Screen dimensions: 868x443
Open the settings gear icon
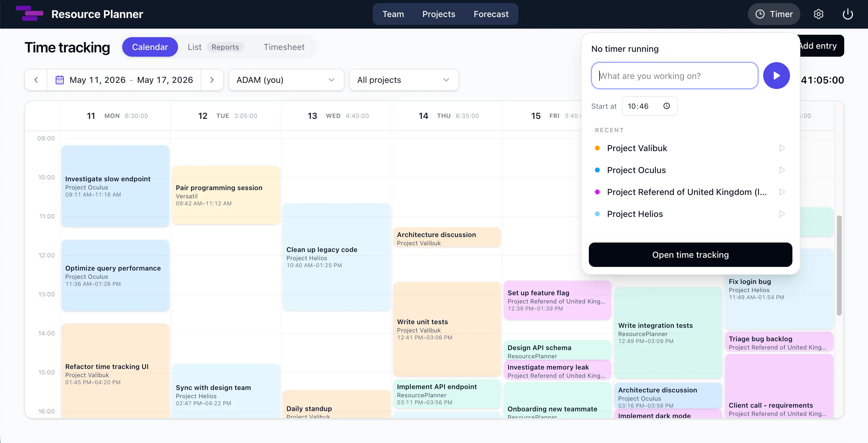click(818, 14)
